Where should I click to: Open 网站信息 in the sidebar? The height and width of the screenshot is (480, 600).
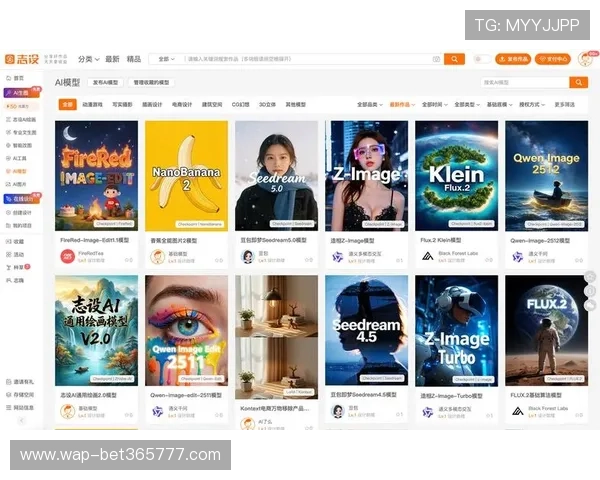(x=20, y=408)
